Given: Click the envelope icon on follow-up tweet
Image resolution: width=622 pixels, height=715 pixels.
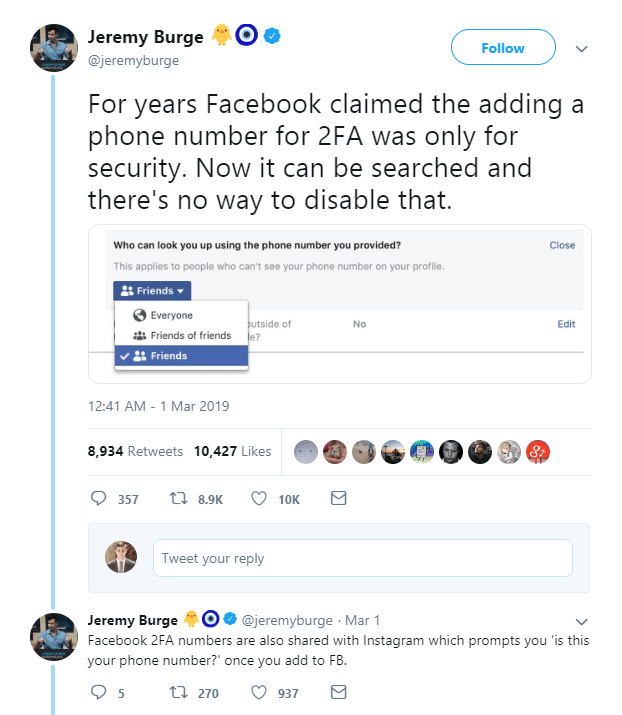Looking at the screenshot, I should coord(338,692).
